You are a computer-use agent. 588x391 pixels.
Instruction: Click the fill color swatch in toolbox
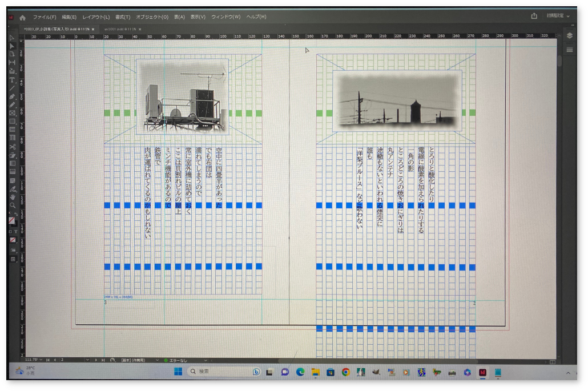tap(11, 220)
